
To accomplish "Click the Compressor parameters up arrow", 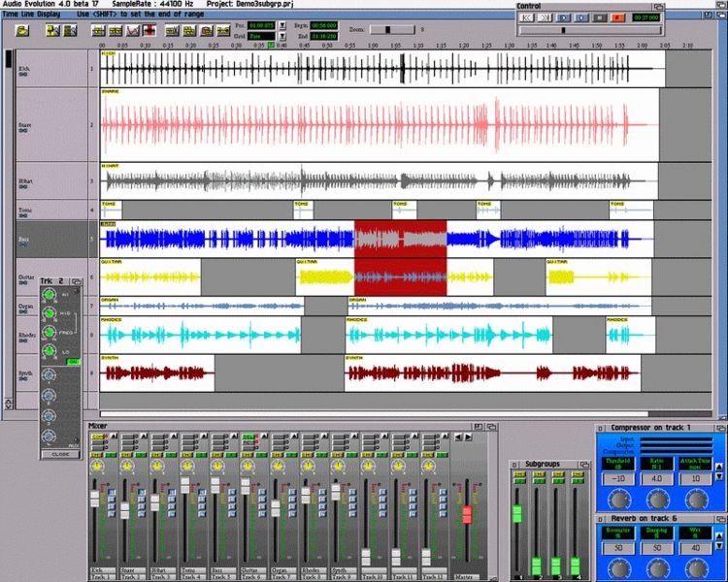I will pos(720,467).
